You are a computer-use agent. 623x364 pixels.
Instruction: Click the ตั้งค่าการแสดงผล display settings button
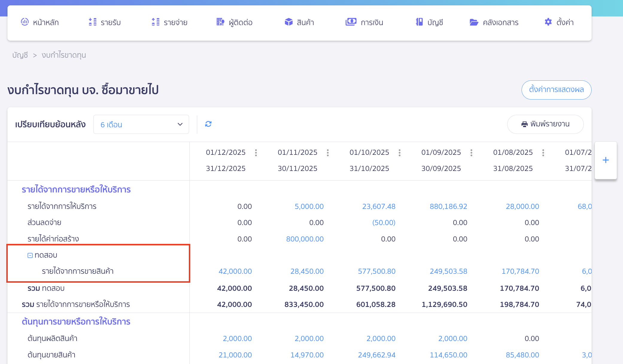[x=556, y=90]
